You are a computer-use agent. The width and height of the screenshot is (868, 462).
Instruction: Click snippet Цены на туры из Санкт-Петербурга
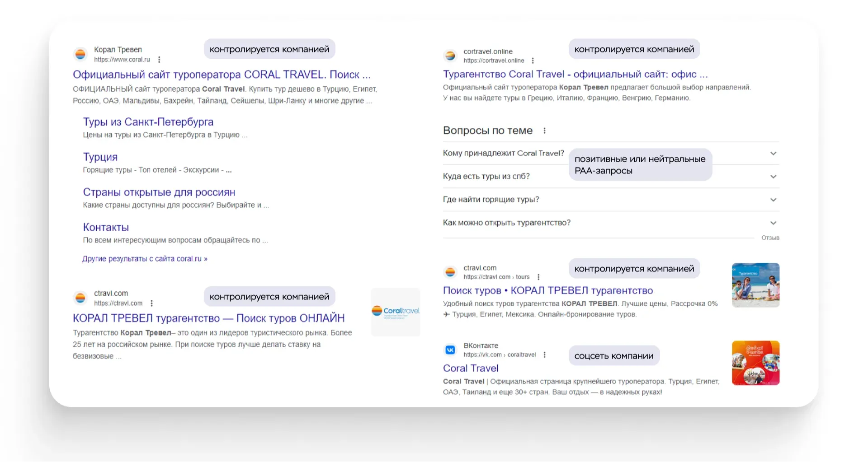coord(165,135)
